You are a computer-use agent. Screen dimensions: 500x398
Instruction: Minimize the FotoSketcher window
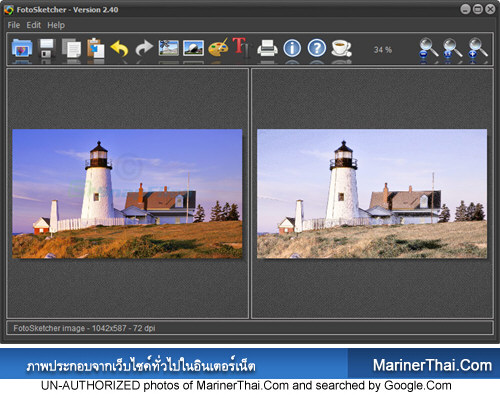point(465,9)
